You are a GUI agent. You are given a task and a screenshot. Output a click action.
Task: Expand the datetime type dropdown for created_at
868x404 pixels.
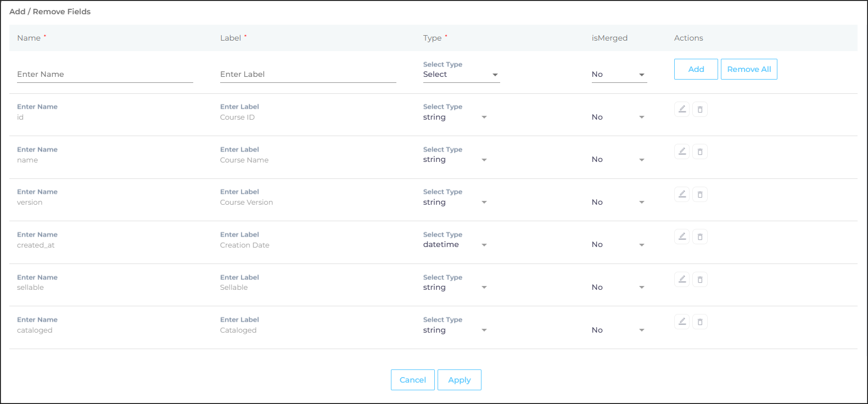pos(455,245)
